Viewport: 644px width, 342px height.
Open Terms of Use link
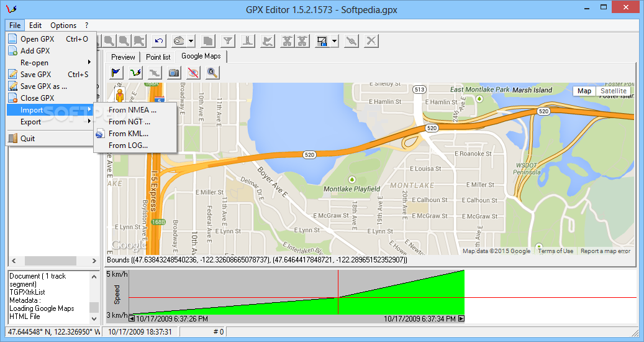point(555,251)
